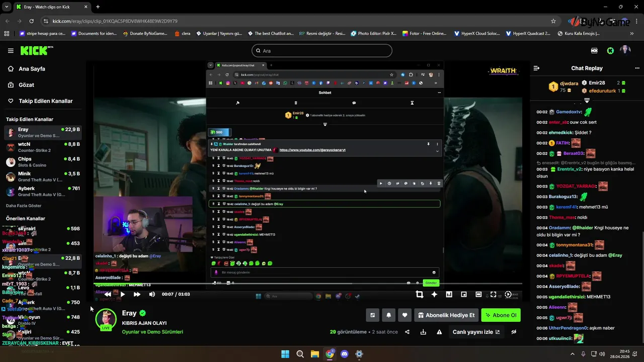Open the profile avatar menu
The width and height of the screenshot is (644, 362).
[x=625, y=50]
